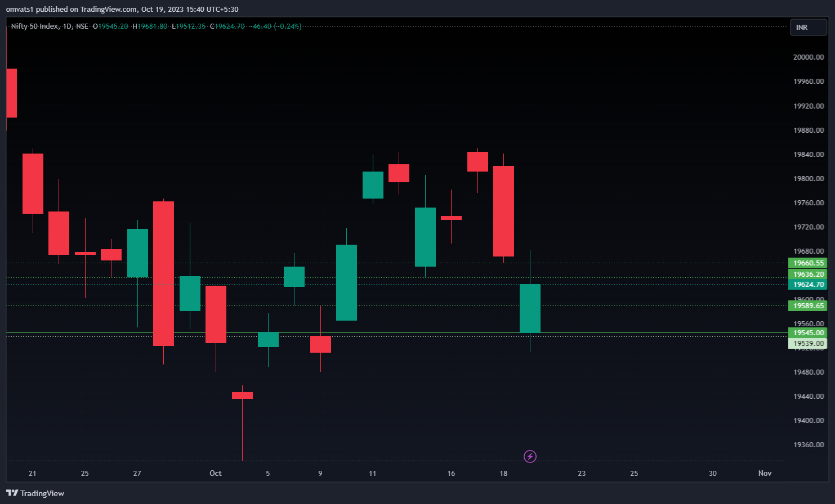Click date 18 on the time axis
This screenshot has width=835, height=504.
(x=503, y=473)
